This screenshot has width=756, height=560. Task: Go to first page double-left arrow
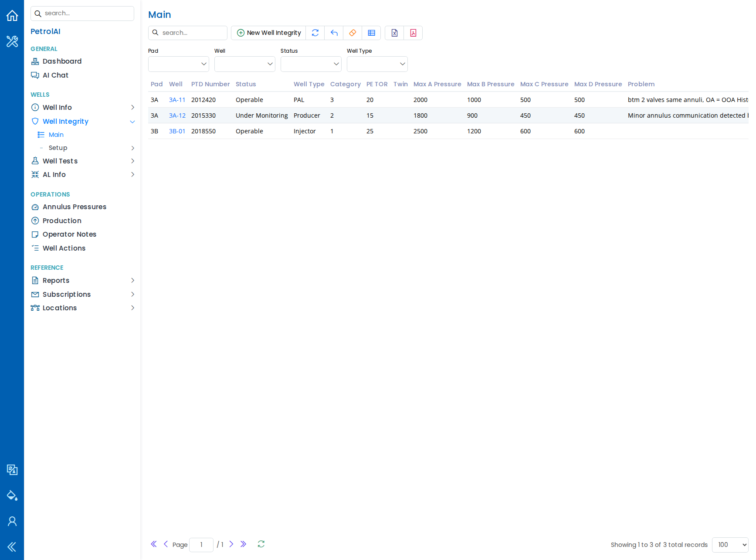point(154,544)
